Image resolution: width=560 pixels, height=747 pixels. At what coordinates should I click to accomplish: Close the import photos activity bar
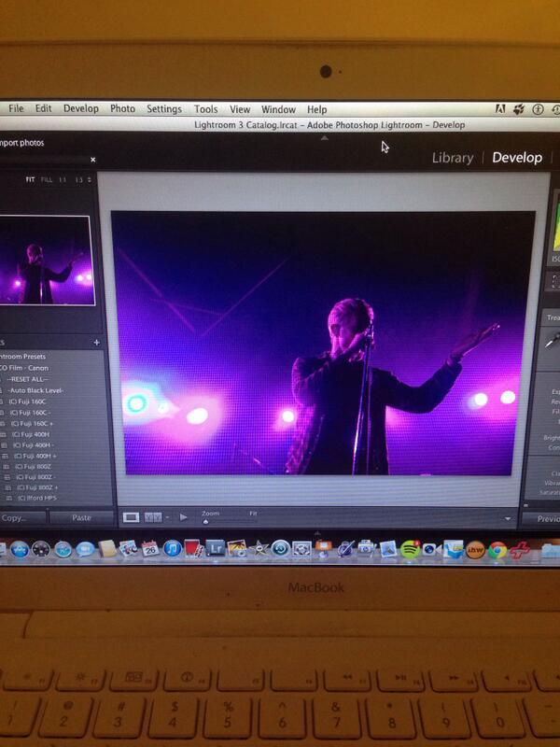92,160
